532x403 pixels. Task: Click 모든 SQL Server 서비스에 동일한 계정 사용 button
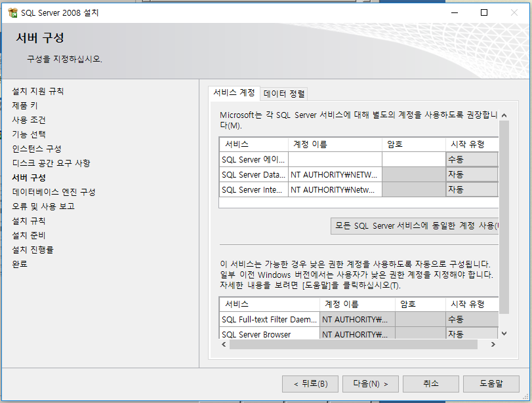point(415,225)
